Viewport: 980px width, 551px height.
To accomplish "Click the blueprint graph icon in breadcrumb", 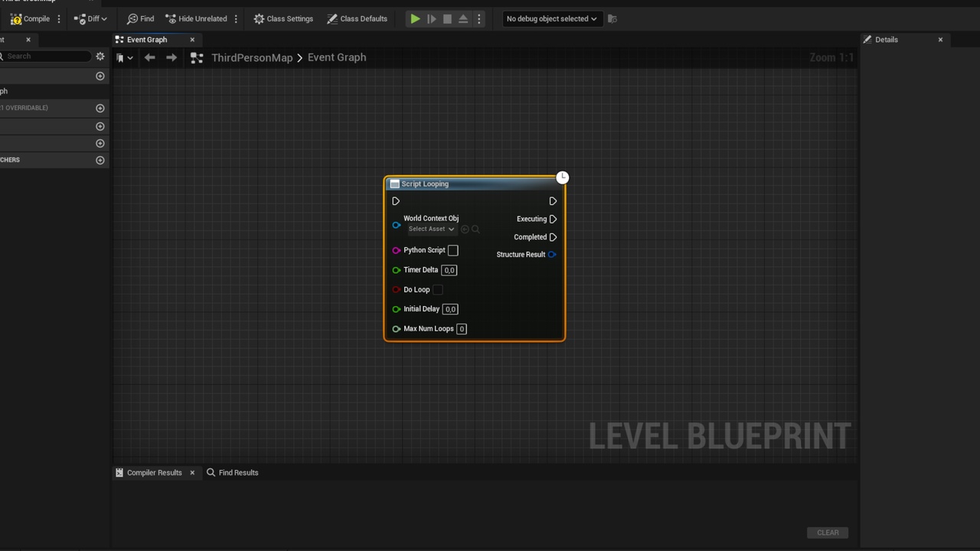I will click(197, 57).
